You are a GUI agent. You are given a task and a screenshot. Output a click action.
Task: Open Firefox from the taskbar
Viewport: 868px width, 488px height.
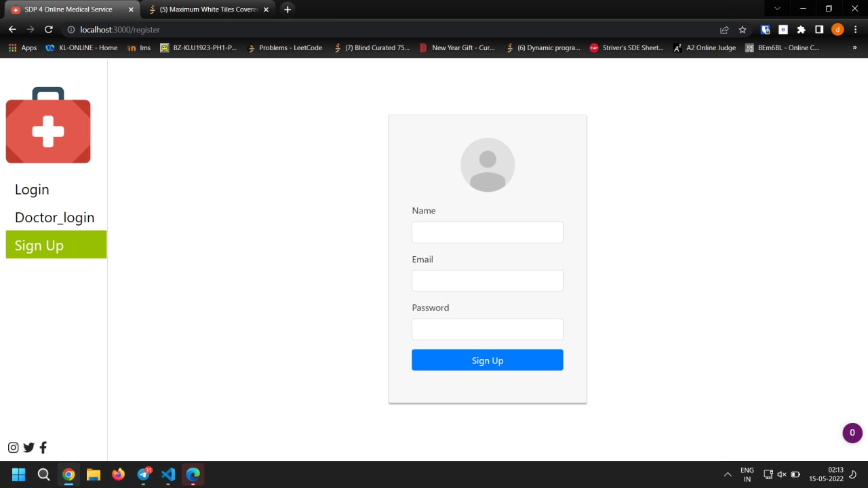click(x=119, y=474)
